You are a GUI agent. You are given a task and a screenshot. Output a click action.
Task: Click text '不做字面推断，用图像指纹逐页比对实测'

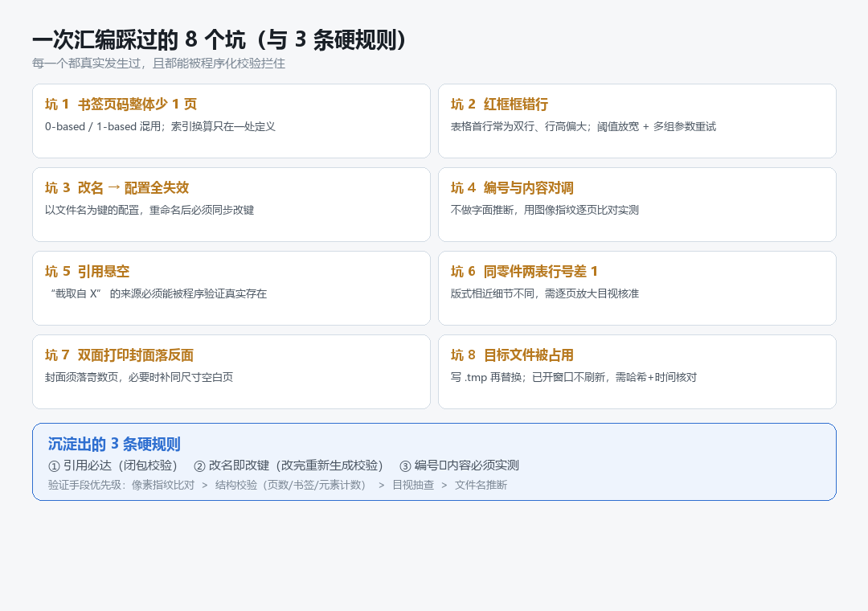545,210
